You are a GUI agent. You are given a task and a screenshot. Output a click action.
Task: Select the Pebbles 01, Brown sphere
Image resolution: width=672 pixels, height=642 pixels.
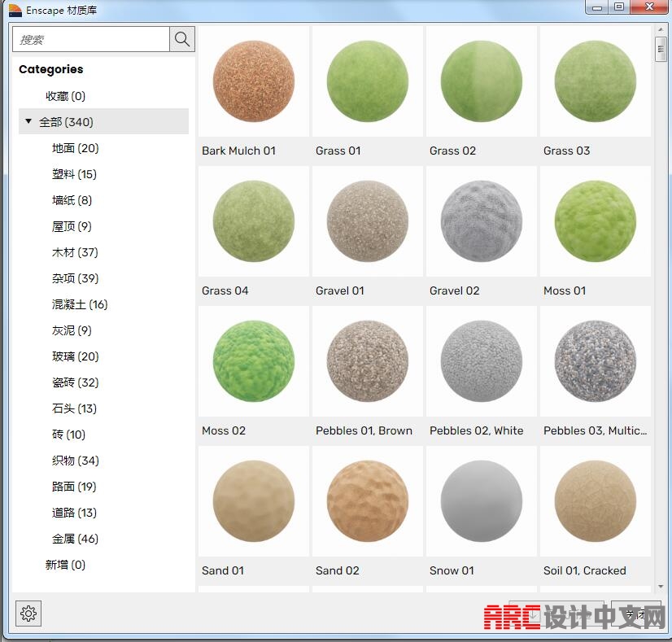click(x=368, y=361)
